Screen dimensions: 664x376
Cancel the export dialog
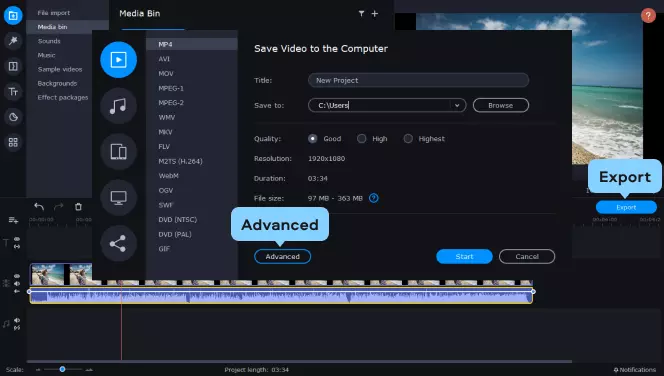(527, 256)
